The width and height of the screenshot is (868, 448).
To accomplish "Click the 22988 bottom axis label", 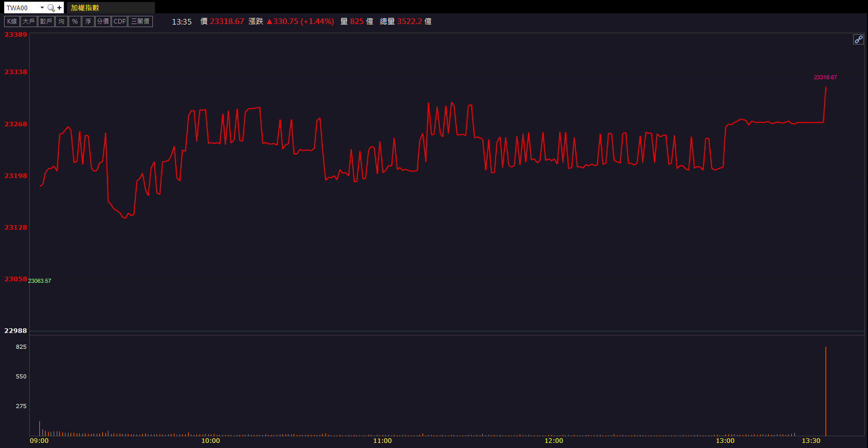I will pyautogui.click(x=16, y=330).
